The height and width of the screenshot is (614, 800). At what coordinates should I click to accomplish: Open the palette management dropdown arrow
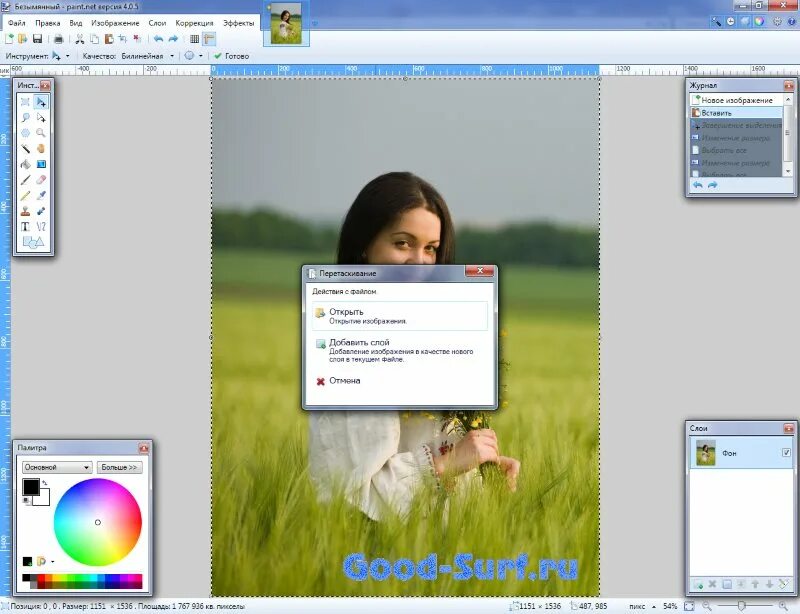tap(53, 561)
